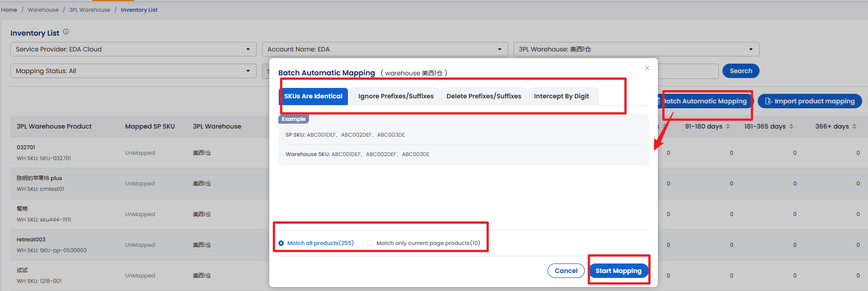Image resolution: width=868 pixels, height=291 pixels.
Task: Sort by 91-180 days column arrows
Action: [728, 127]
